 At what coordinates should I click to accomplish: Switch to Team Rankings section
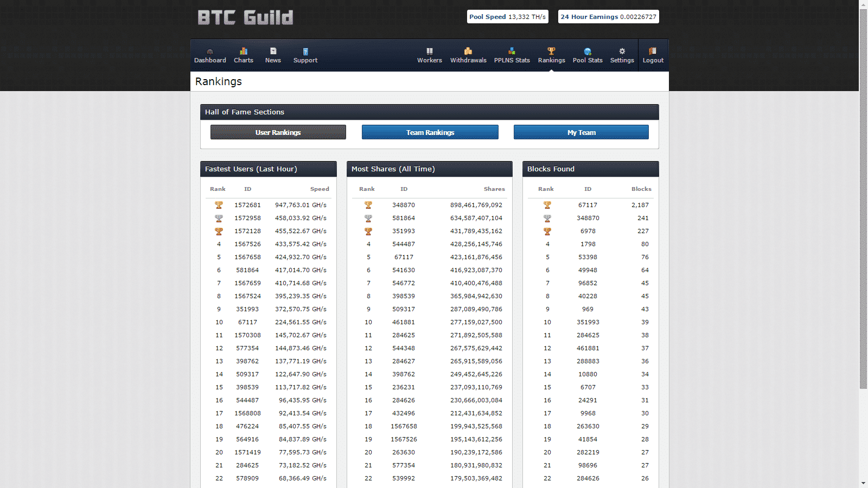(x=430, y=132)
